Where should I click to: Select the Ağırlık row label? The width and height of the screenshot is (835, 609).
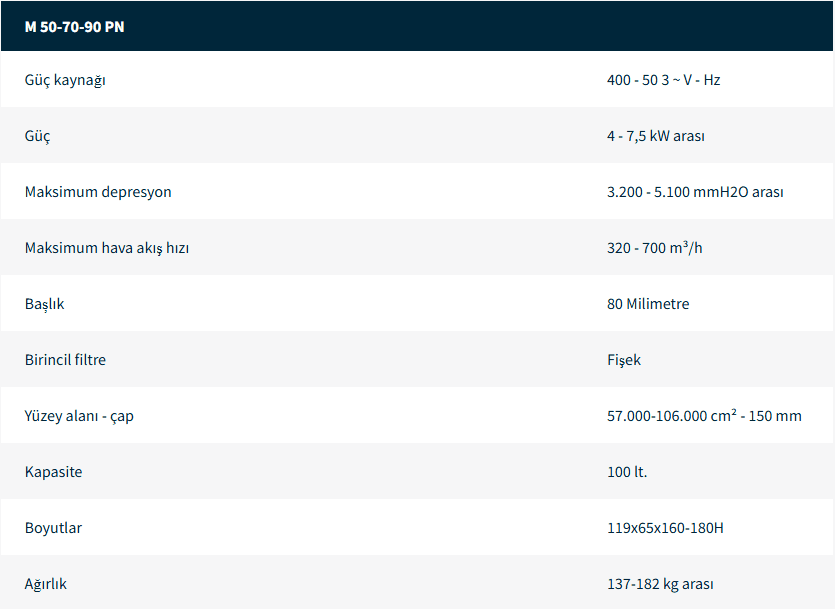[46, 584]
